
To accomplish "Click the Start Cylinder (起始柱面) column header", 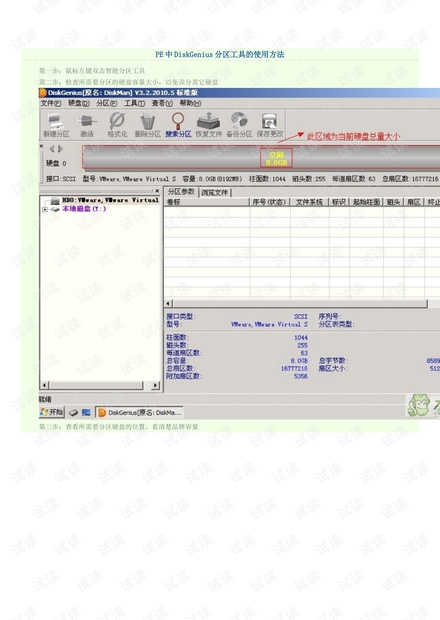I will 366,202.
